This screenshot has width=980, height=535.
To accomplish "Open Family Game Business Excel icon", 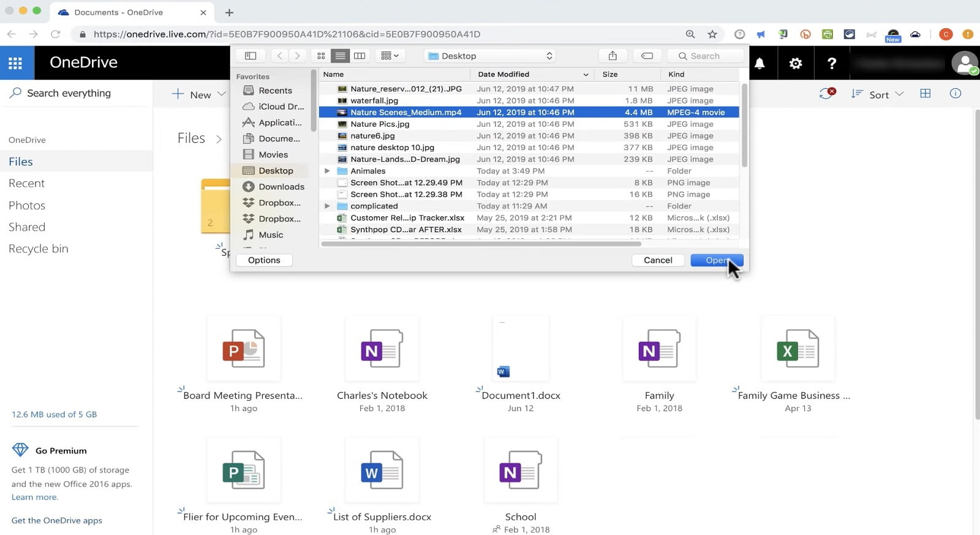I will coord(797,348).
